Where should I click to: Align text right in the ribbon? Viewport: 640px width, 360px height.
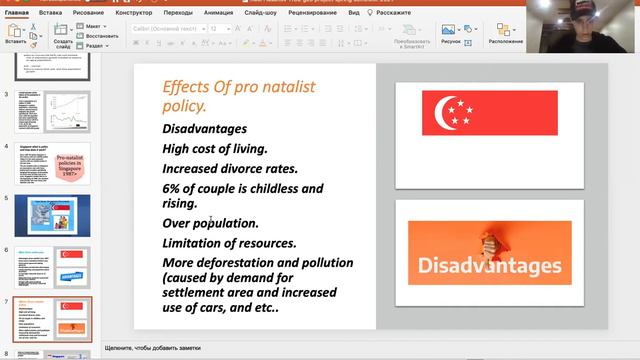[x=311, y=43]
